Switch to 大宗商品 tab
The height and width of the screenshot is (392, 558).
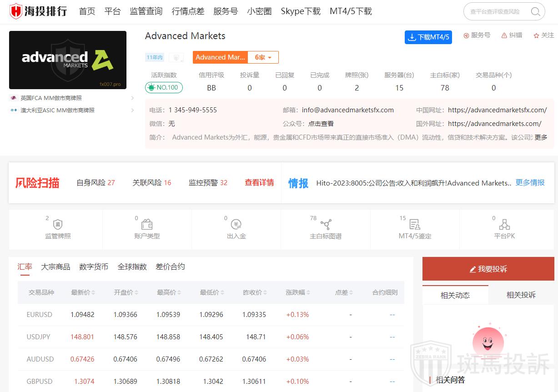coord(55,267)
